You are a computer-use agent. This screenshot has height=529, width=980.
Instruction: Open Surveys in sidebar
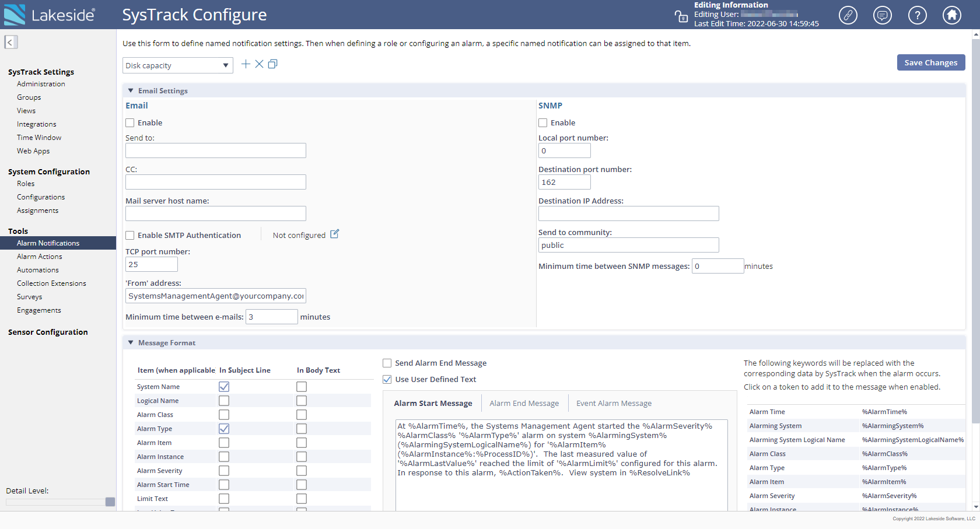point(30,297)
